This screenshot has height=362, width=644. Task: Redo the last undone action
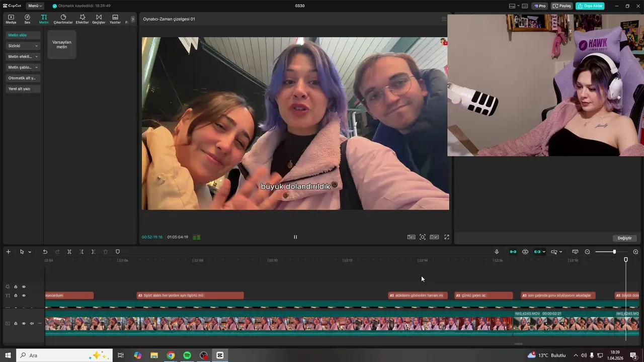click(57, 251)
